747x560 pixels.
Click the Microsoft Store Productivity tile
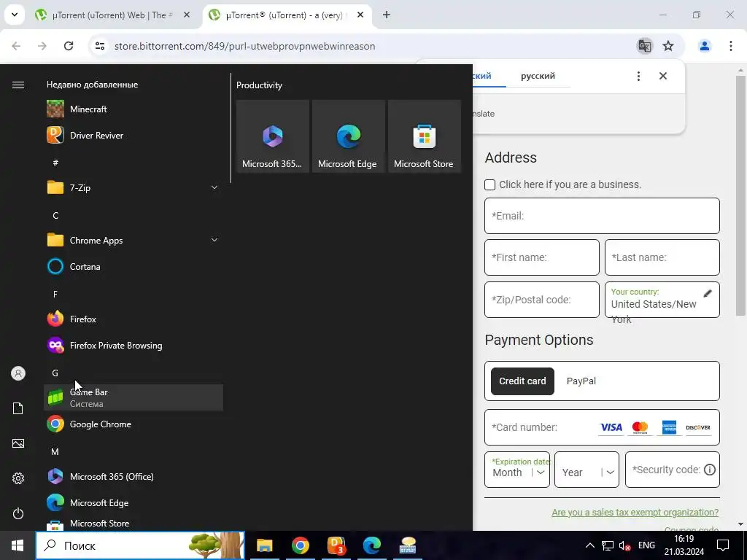click(x=424, y=136)
